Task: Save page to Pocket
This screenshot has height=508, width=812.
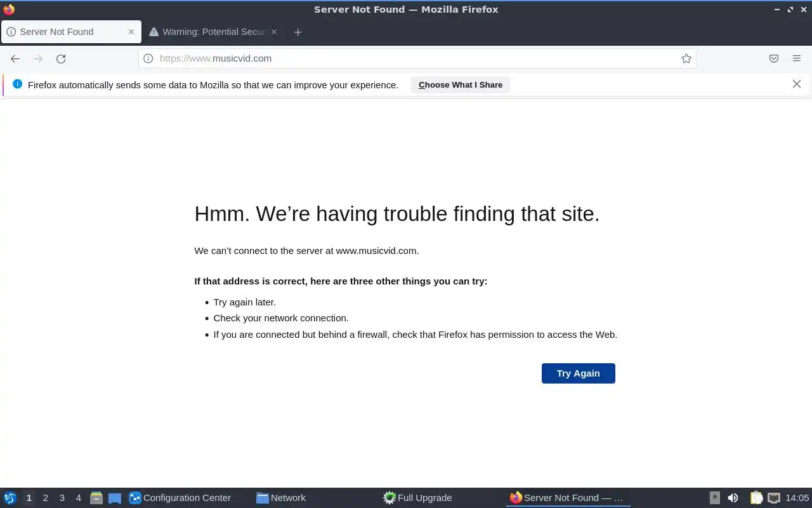Action: pyautogui.click(x=774, y=58)
